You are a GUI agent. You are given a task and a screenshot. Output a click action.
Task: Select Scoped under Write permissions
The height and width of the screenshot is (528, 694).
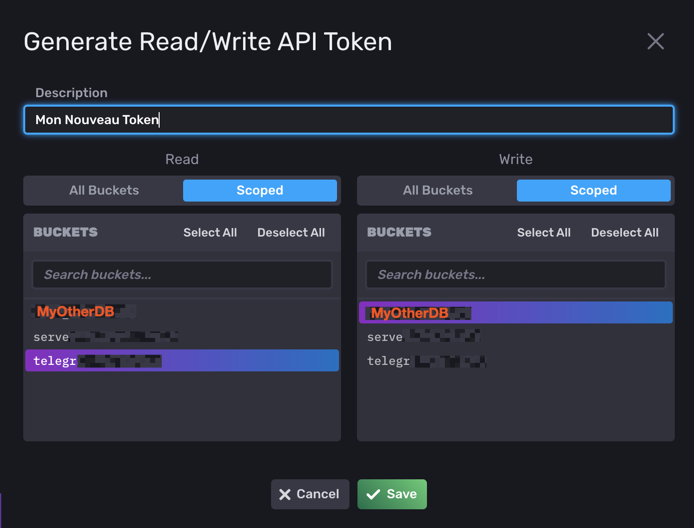593,190
